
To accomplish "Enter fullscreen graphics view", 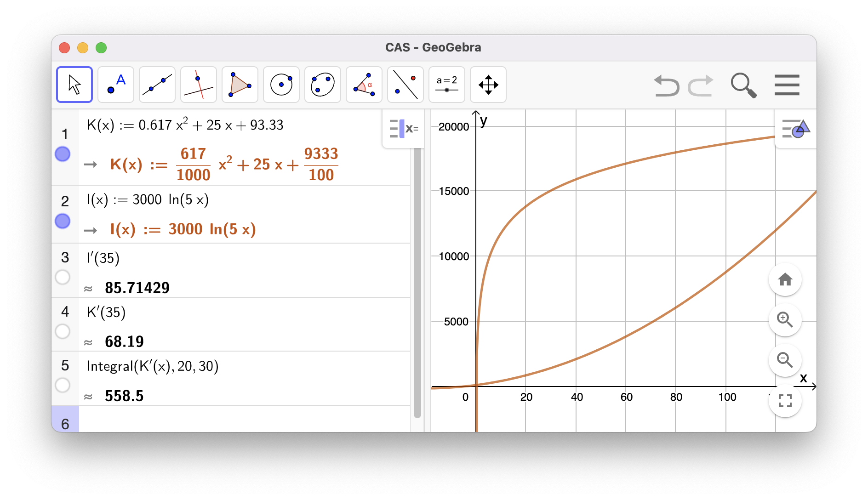I will (x=785, y=401).
